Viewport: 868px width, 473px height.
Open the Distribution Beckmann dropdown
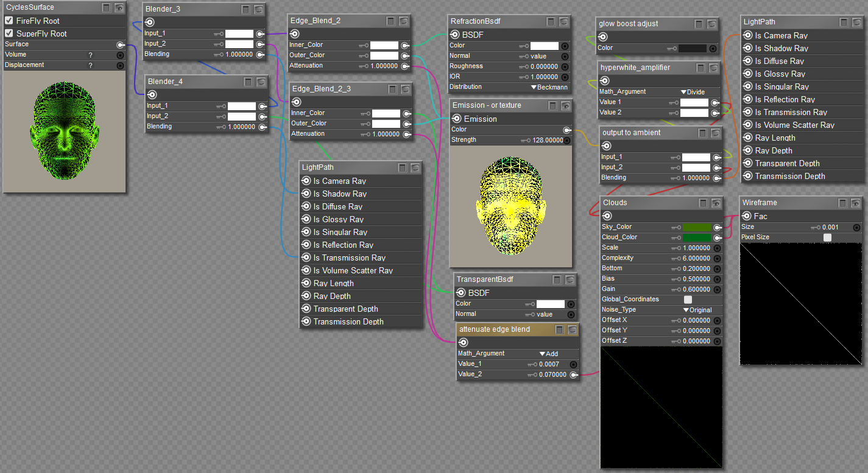549,87
